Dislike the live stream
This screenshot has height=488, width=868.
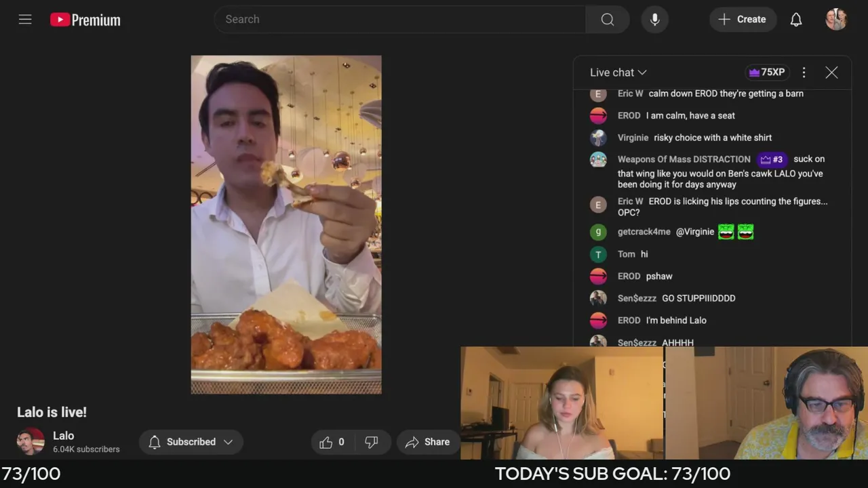(371, 442)
